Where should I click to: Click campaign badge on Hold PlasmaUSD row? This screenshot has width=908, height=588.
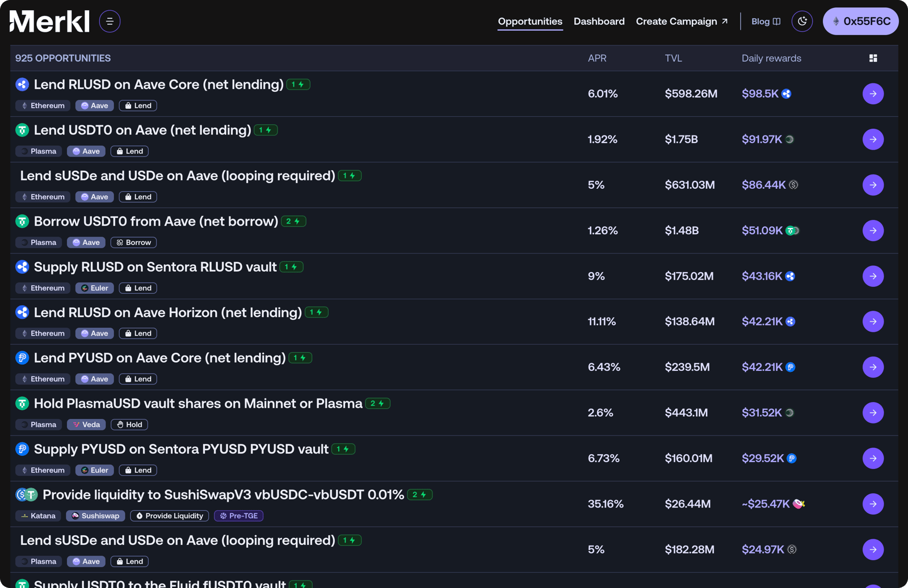377,404
